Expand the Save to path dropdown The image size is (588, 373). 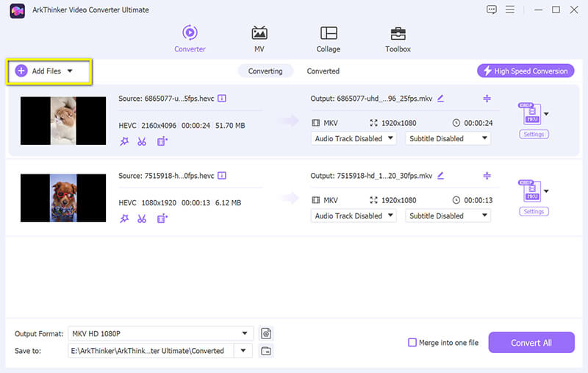coord(243,351)
